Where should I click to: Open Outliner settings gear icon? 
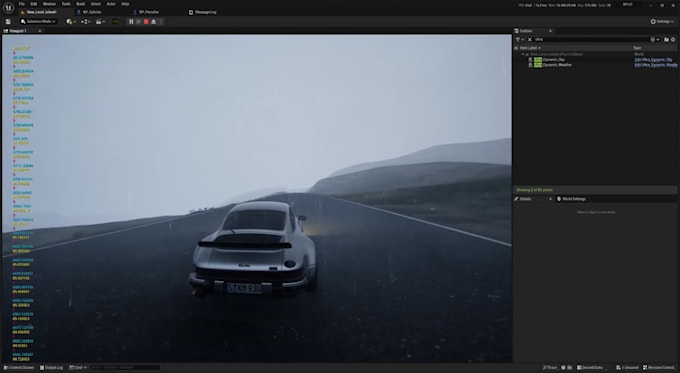pos(673,39)
